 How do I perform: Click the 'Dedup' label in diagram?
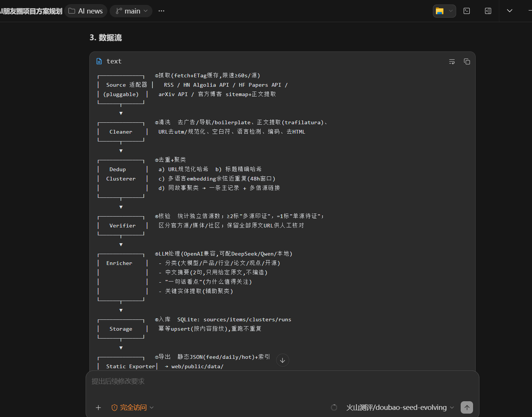(x=118, y=169)
